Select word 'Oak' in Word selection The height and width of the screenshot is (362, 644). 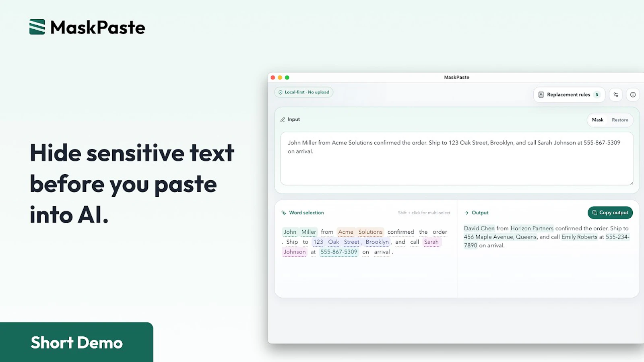pyautogui.click(x=334, y=242)
